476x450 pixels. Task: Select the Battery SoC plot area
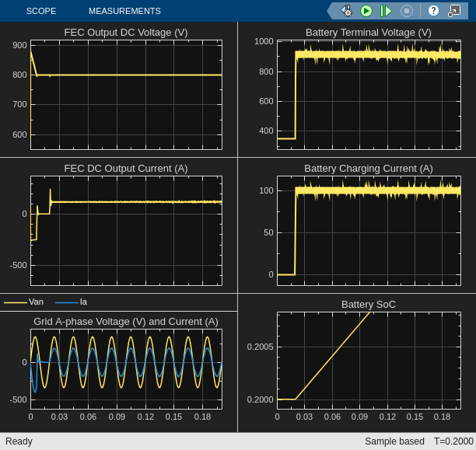[369, 361]
